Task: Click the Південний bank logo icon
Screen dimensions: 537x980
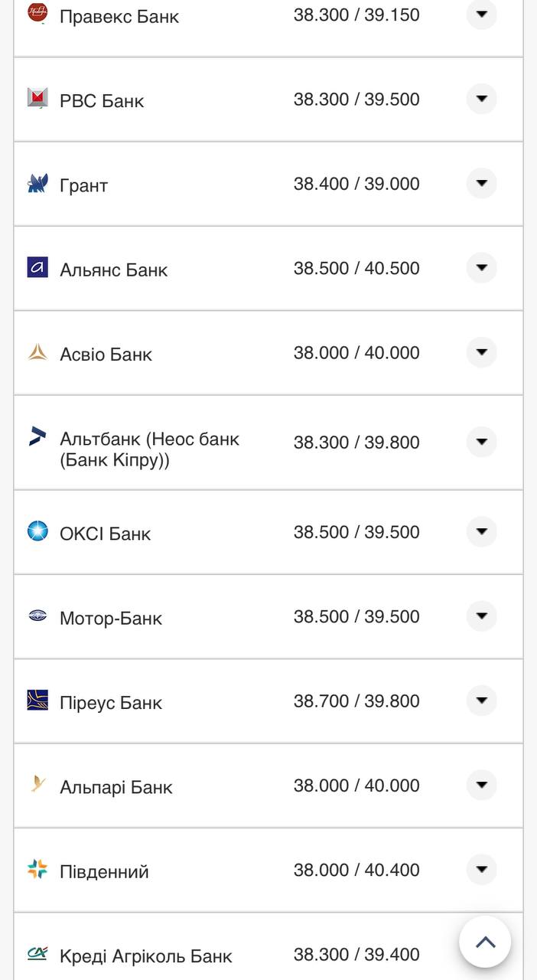Action: point(37,869)
